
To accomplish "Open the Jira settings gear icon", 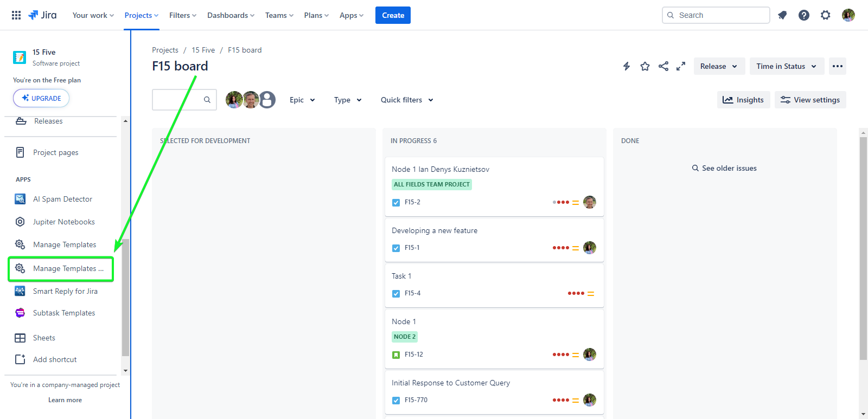I will [825, 15].
